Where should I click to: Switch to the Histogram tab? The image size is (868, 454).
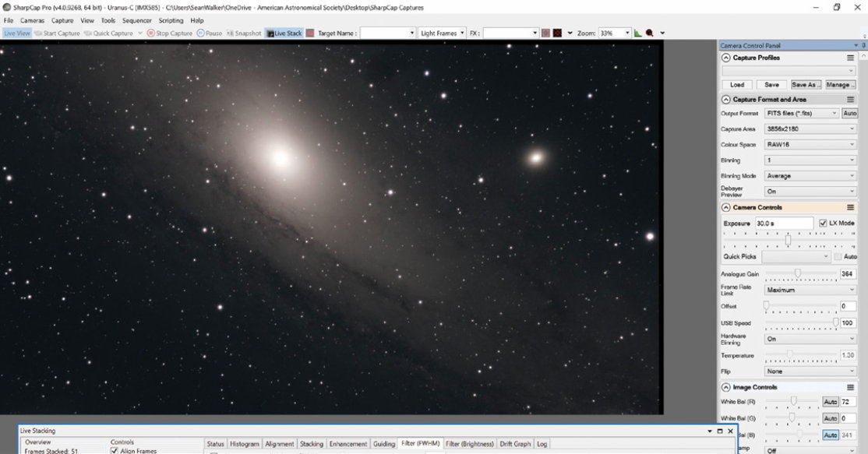pyautogui.click(x=244, y=444)
